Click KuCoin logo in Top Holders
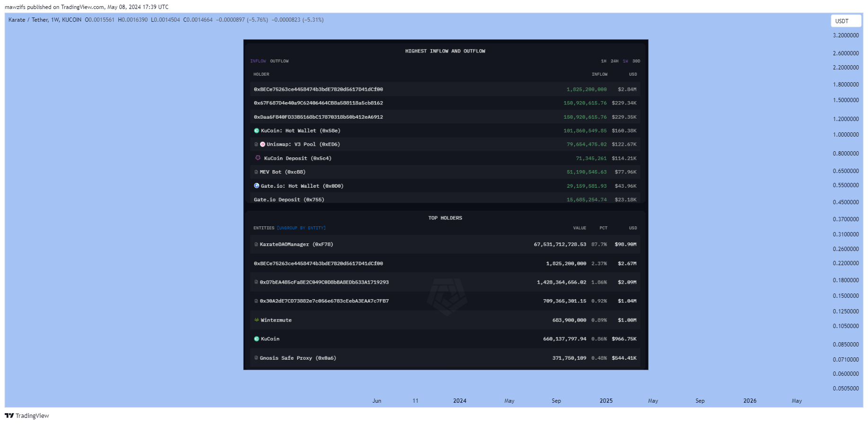Viewport: 868px width, 424px height. (256, 339)
